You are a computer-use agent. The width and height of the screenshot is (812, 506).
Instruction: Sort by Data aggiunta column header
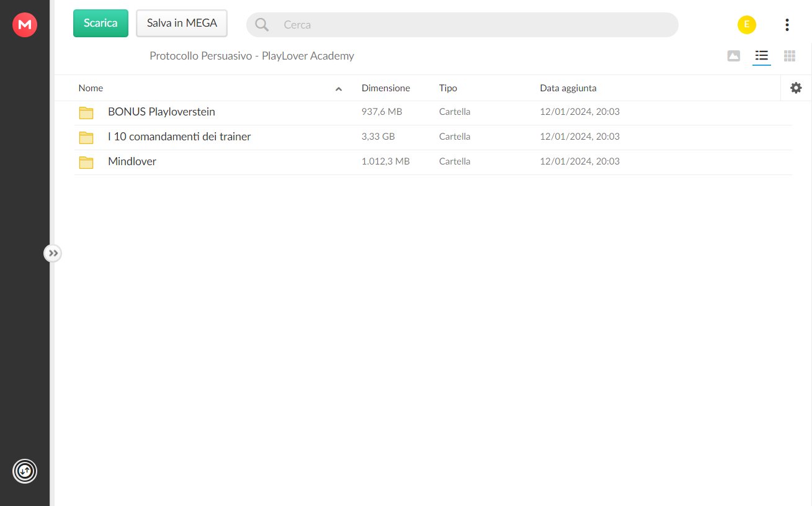tap(568, 88)
